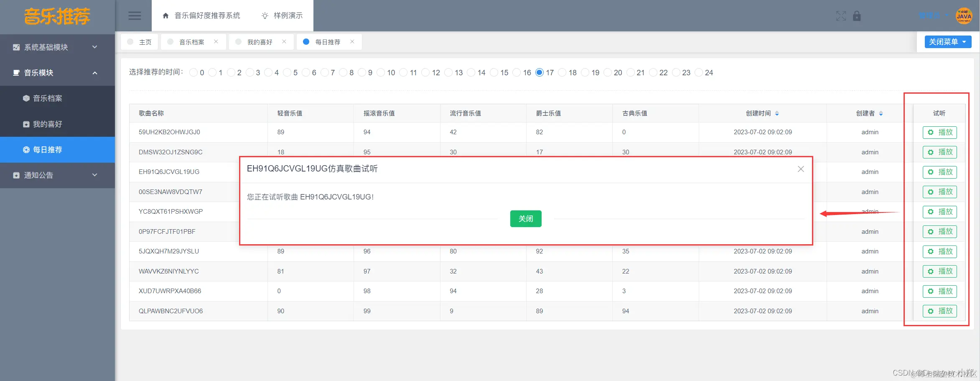Screen dimensions: 980x381
Task: Close the 音乐档案 tab with its X
Action: [216, 41]
